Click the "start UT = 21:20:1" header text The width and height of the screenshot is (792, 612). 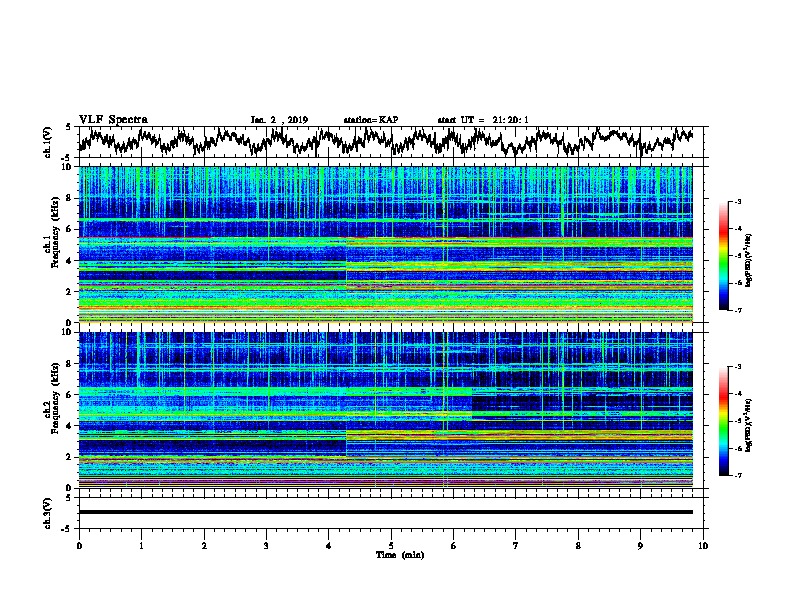[x=483, y=120]
